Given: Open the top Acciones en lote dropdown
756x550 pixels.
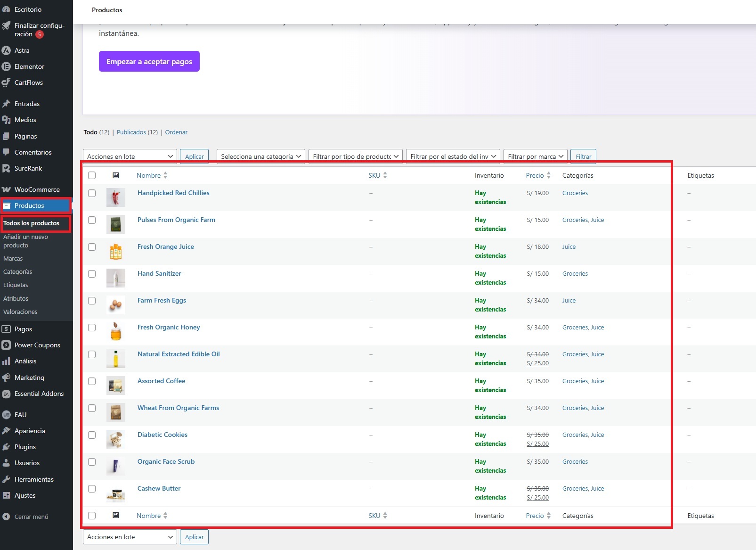Looking at the screenshot, I should [130, 156].
